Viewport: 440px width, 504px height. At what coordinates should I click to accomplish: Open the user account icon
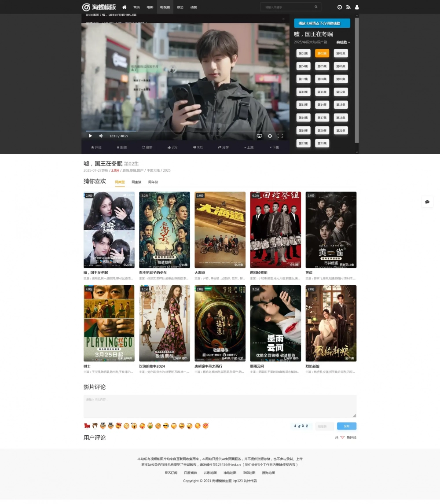[357, 7]
